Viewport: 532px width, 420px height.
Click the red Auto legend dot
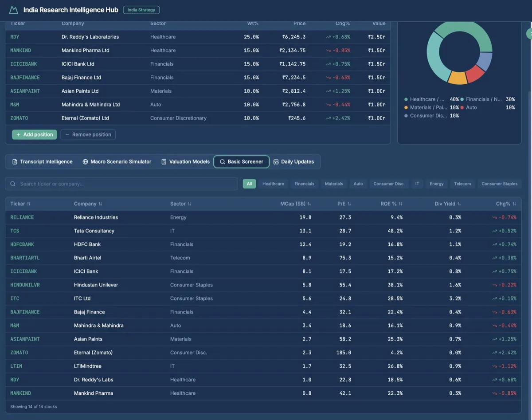click(x=462, y=108)
